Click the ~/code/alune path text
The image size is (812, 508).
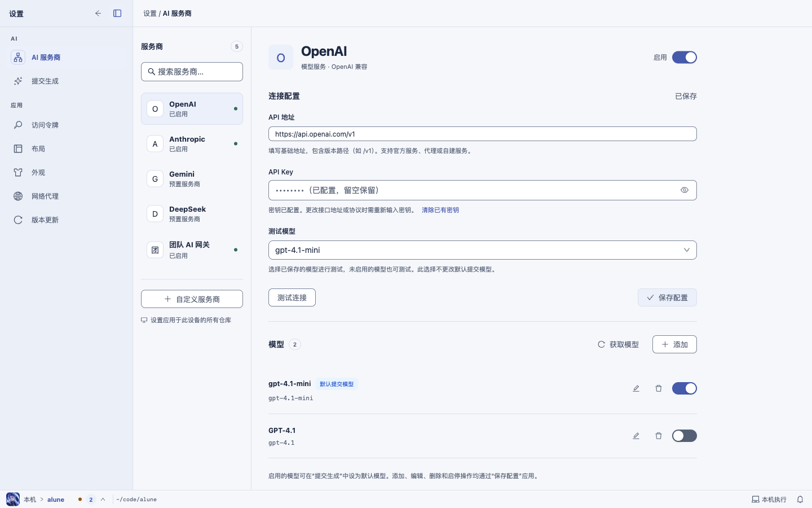136,500
